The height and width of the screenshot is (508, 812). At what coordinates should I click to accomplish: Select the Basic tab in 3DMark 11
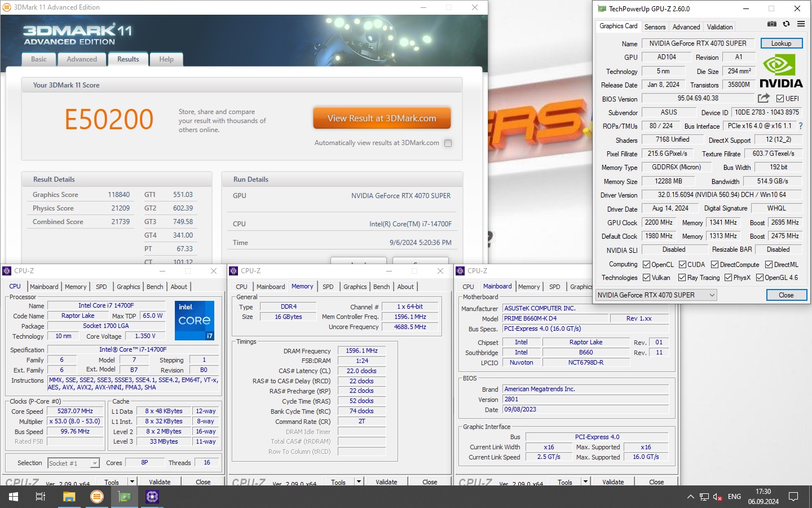tap(39, 59)
